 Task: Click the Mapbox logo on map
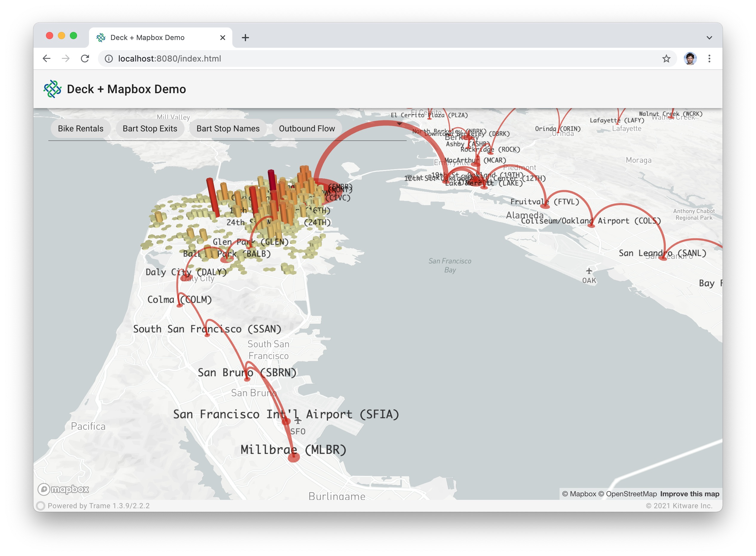tap(64, 489)
